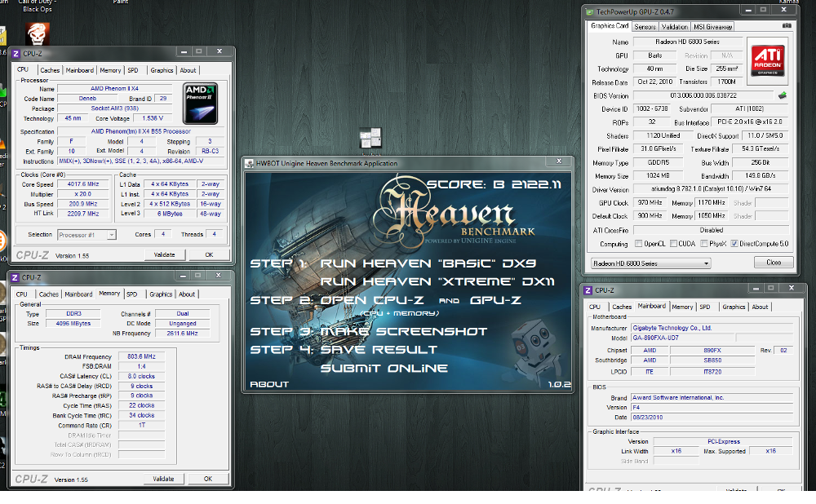The width and height of the screenshot is (816, 504).
Task: Click the BIOS Version field 013.006.000.006.038722
Action: pos(703,95)
